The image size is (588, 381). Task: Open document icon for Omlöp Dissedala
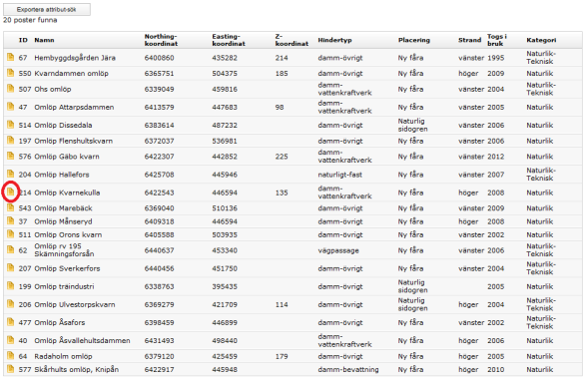pos(11,125)
